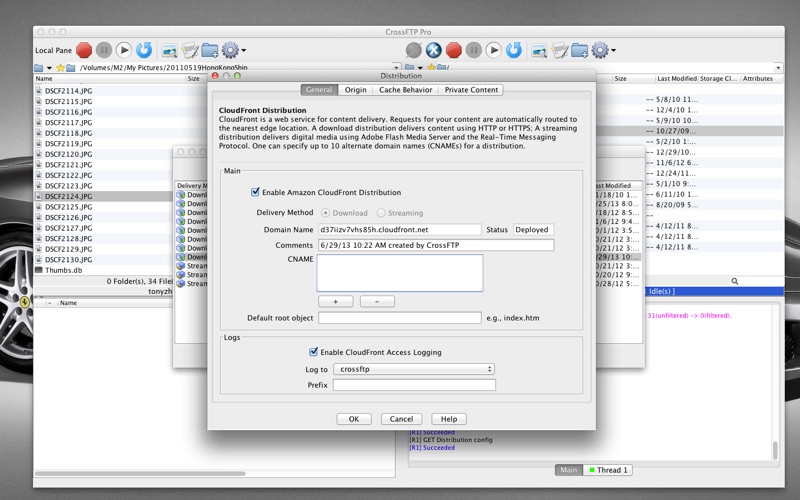Image resolution: width=800 pixels, height=500 pixels.
Task: Select the Main log tab
Action: [568, 470]
